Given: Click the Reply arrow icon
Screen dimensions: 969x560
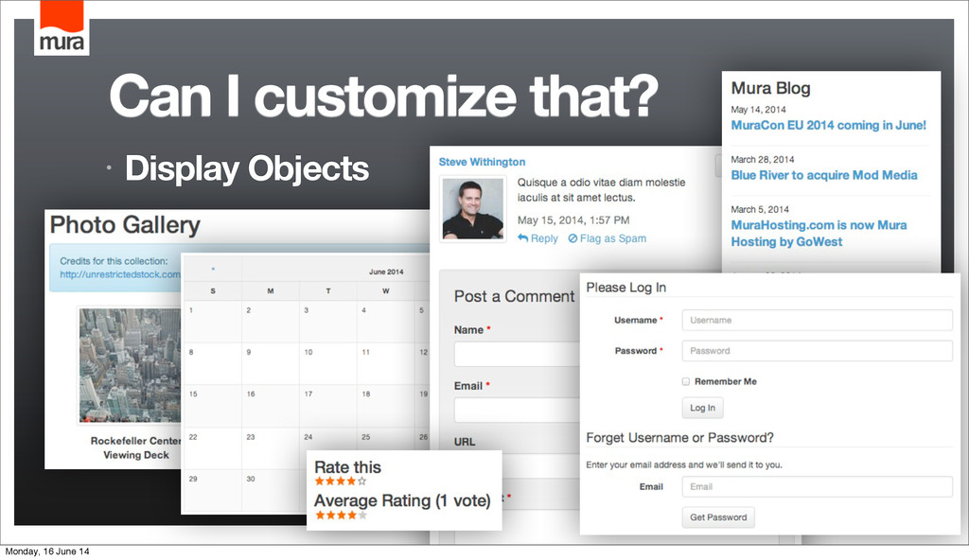Looking at the screenshot, I should pos(522,238).
